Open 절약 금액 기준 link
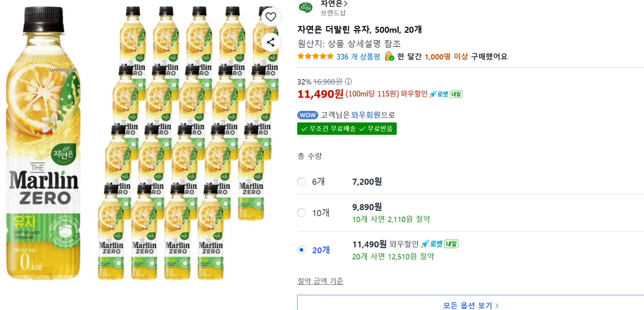Screen dimensions: 644x310 (320, 281)
